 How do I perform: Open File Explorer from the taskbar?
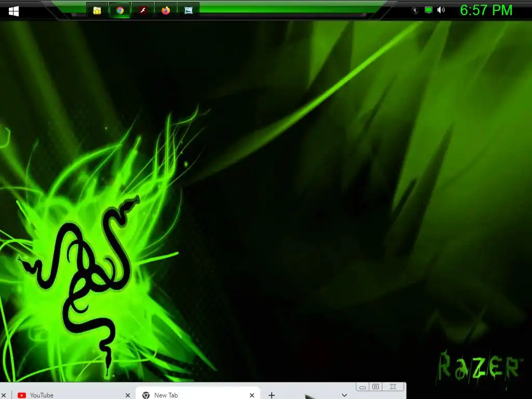(97, 10)
